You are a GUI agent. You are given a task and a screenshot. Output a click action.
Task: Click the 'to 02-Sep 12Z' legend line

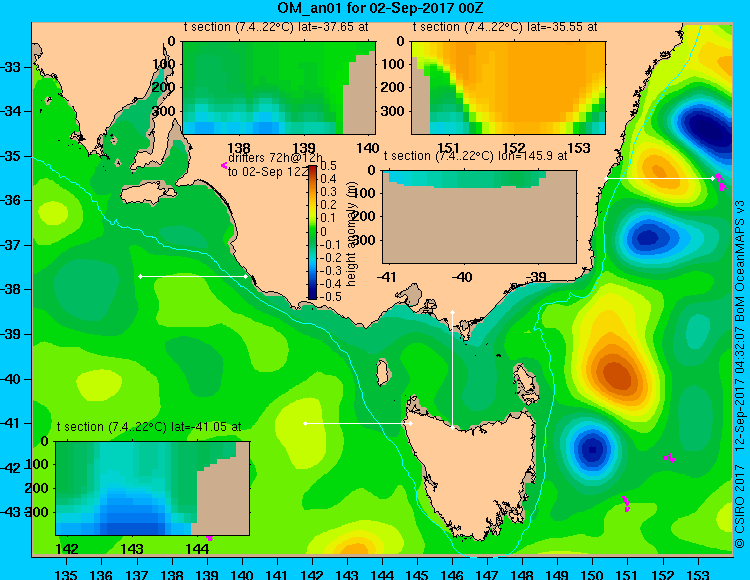pyautogui.click(x=268, y=172)
